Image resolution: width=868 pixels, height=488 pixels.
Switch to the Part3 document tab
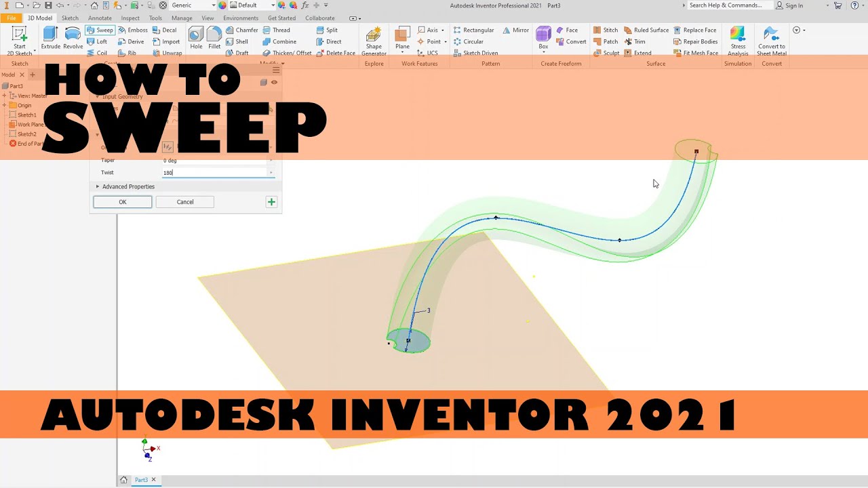coord(141,480)
